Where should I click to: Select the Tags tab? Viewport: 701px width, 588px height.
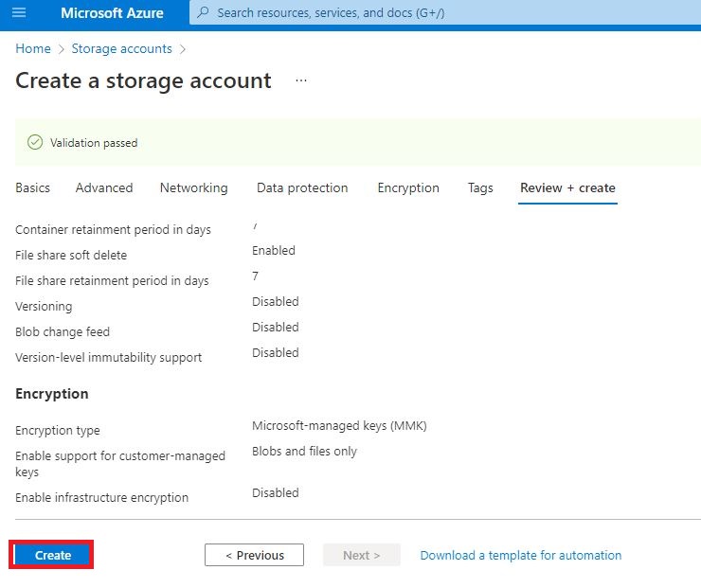pyautogui.click(x=480, y=187)
